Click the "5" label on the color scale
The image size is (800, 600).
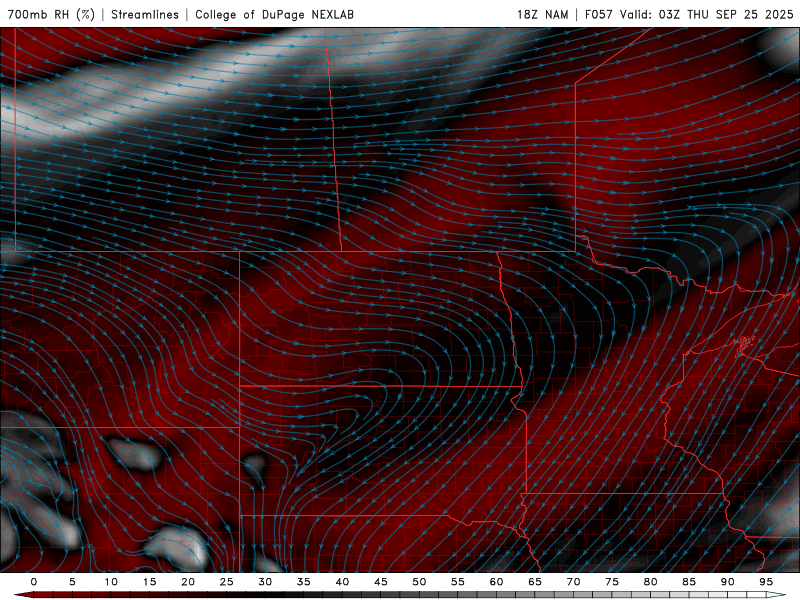(72, 582)
